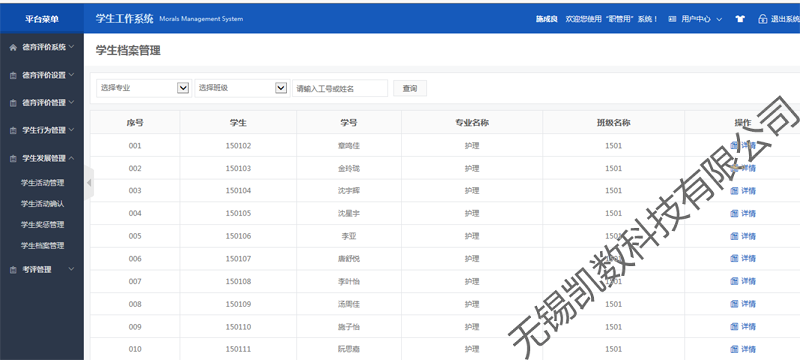Click the 学生档案管理 page heading
The width and height of the screenshot is (800, 360).
(x=128, y=50)
